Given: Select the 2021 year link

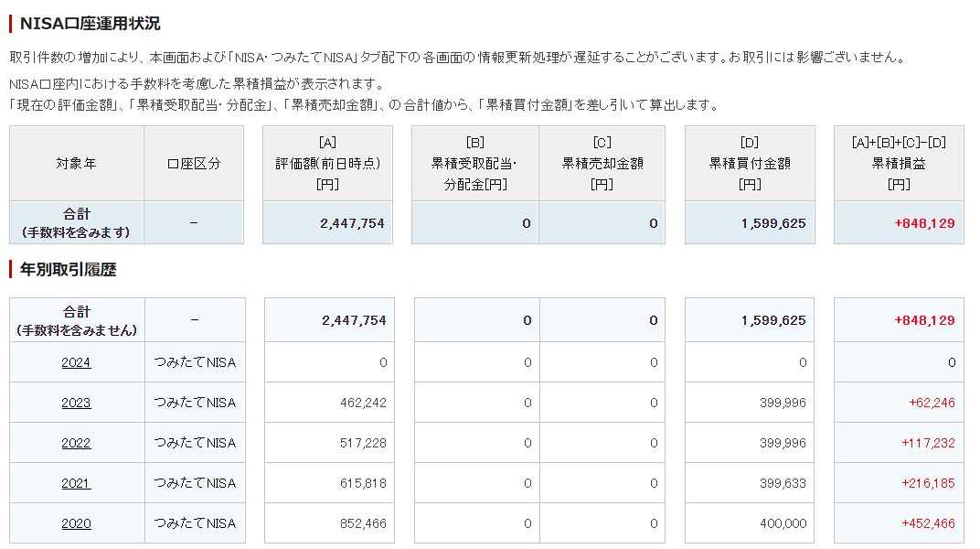Looking at the screenshot, I should pyautogui.click(x=76, y=483).
